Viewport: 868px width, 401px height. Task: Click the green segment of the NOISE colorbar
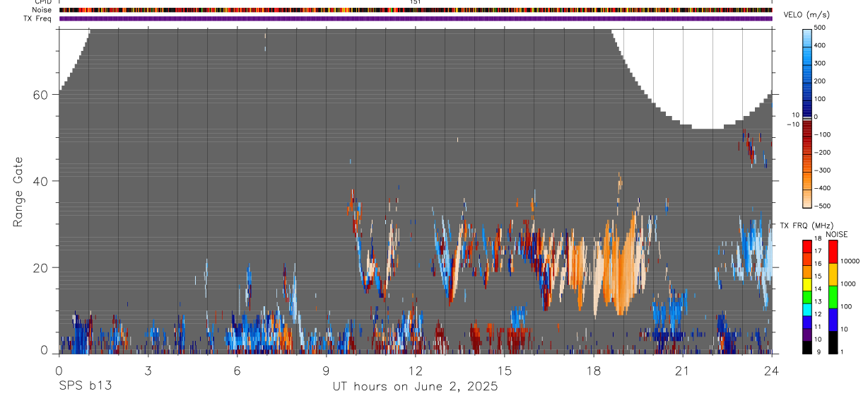[x=833, y=296]
